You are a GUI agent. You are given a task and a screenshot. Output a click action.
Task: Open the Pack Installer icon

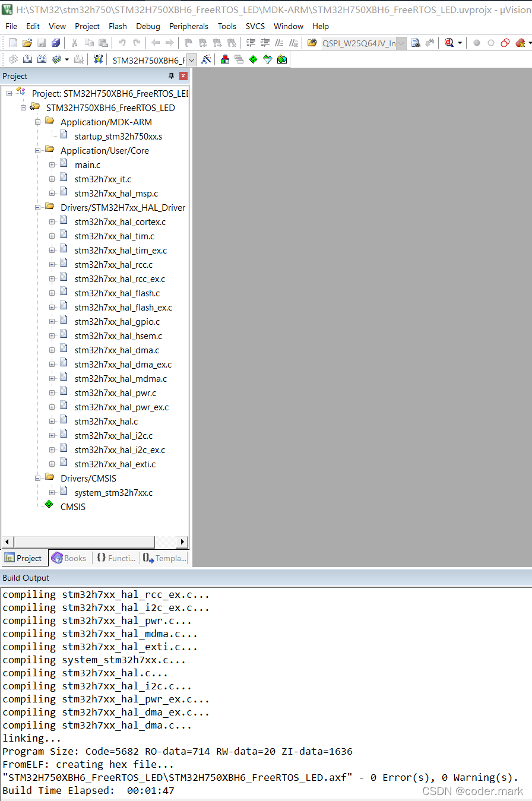[281, 59]
